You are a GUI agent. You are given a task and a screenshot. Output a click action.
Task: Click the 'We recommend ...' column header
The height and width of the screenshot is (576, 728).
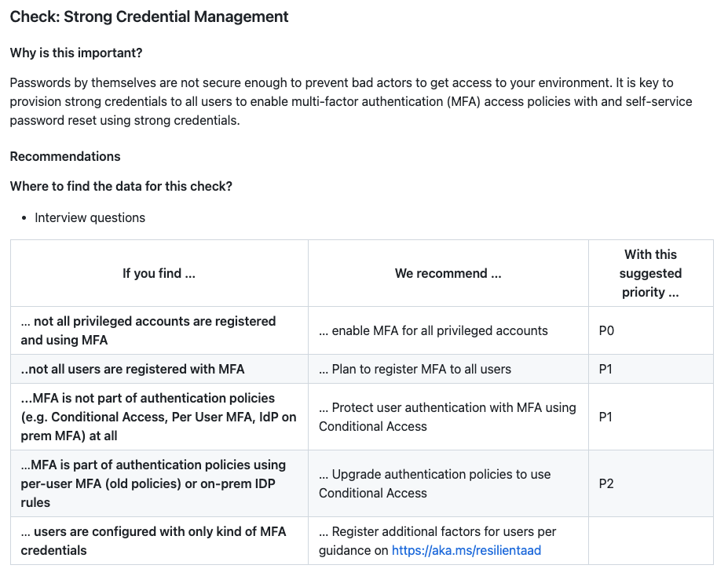tap(448, 273)
